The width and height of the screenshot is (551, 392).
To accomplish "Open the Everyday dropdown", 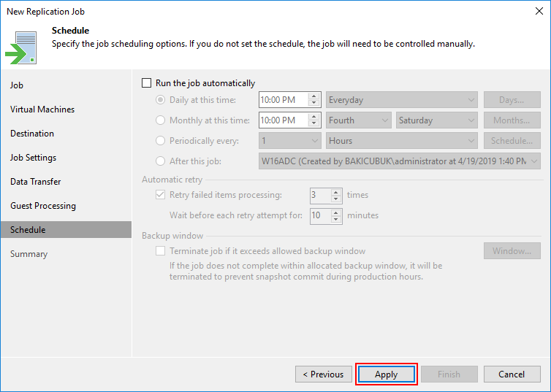I will [x=402, y=100].
